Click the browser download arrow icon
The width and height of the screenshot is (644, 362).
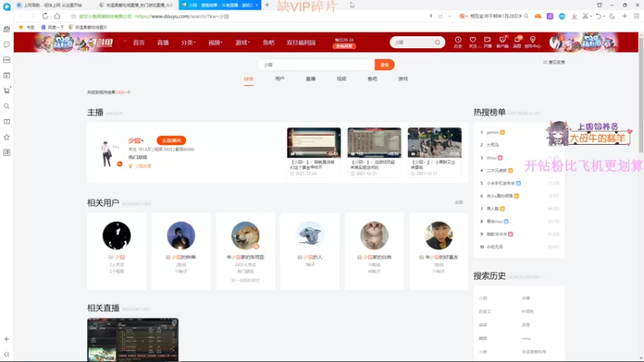click(574, 16)
